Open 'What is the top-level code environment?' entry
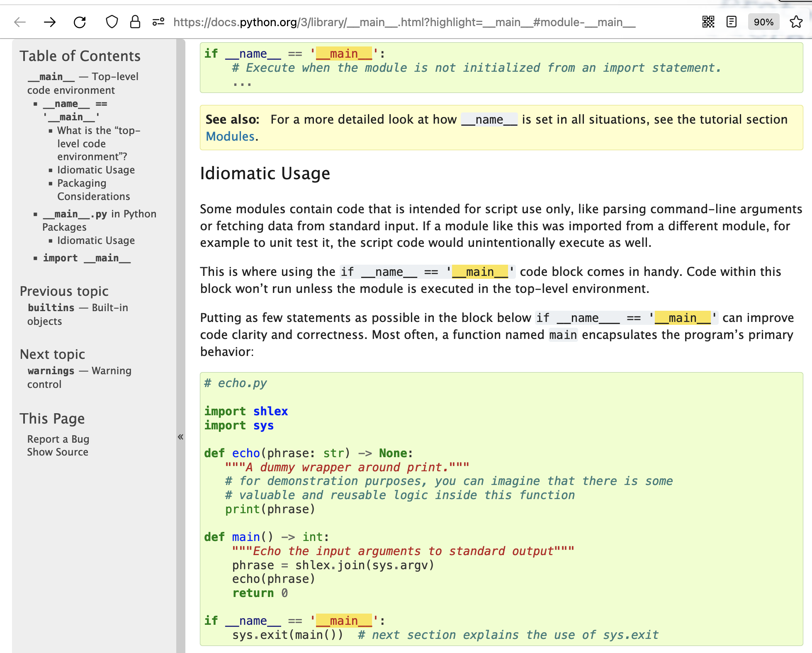Image resolution: width=812 pixels, height=653 pixels. pyautogui.click(x=99, y=144)
